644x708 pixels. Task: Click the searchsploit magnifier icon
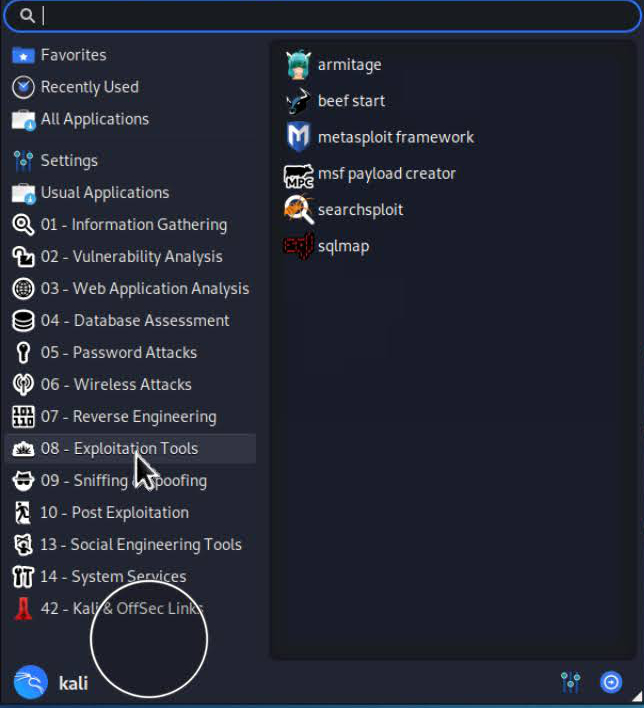click(299, 210)
